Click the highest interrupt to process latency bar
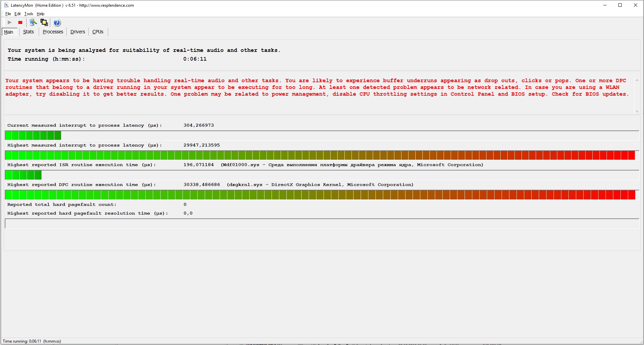The height and width of the screenshot is (345, 644). pyautogui.click(x=322, y=155)
